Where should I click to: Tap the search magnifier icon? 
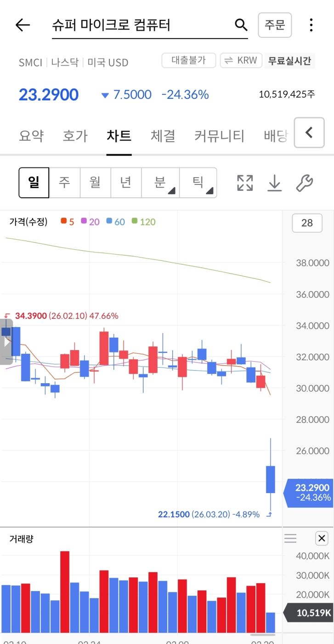pos(241,25)
